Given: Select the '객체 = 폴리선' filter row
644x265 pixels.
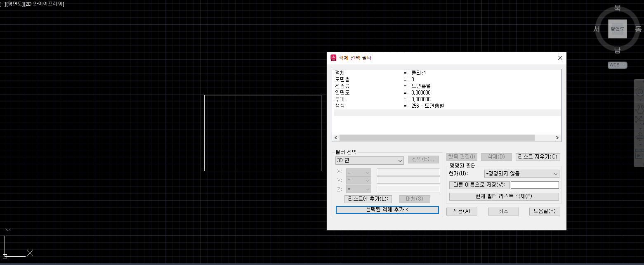Looking at the screenshot, I should [x=446, y=73].
